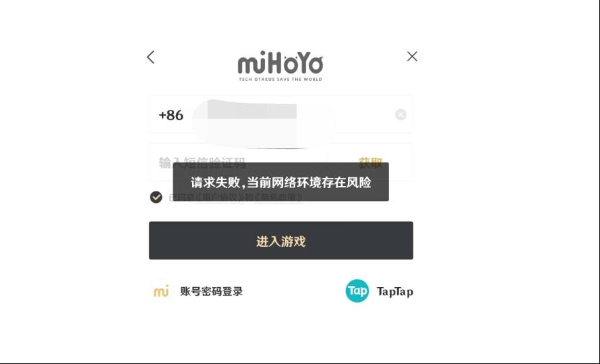600x364 pixels.
Task: Switch to 账号密码登录 login method
Action: [212, 291]
